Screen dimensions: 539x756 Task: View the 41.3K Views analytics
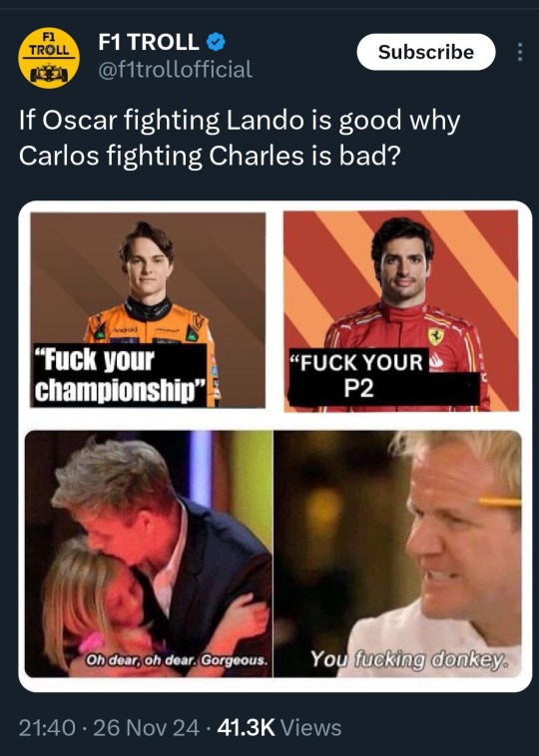279,727
